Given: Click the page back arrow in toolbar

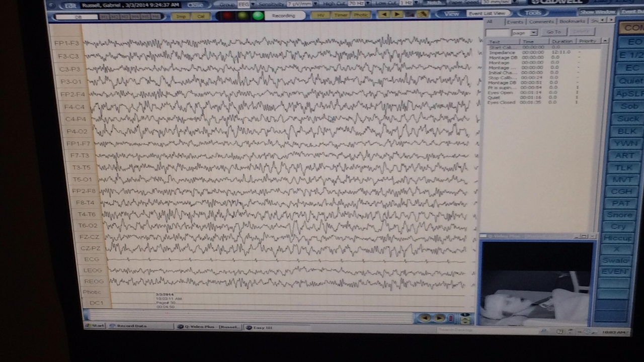Looking at the screenshot, I should 385,15.
